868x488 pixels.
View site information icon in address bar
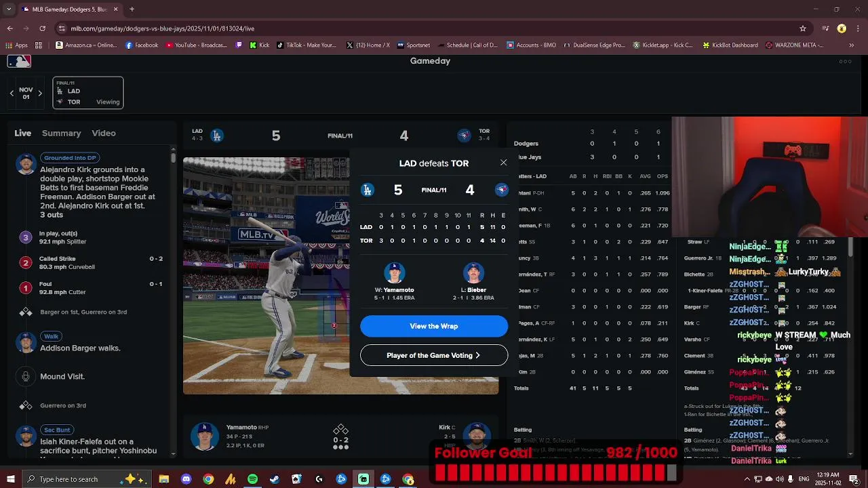point(62,28)
